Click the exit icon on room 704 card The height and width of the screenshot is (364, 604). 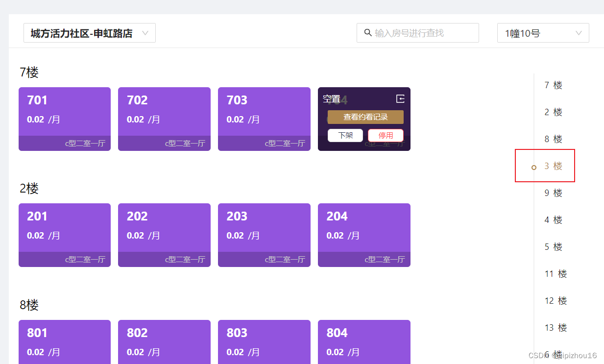[x=400, y=99]
